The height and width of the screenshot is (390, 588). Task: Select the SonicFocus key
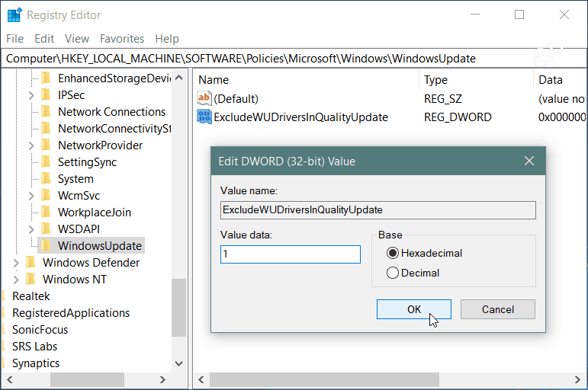(x=40, y=330)
